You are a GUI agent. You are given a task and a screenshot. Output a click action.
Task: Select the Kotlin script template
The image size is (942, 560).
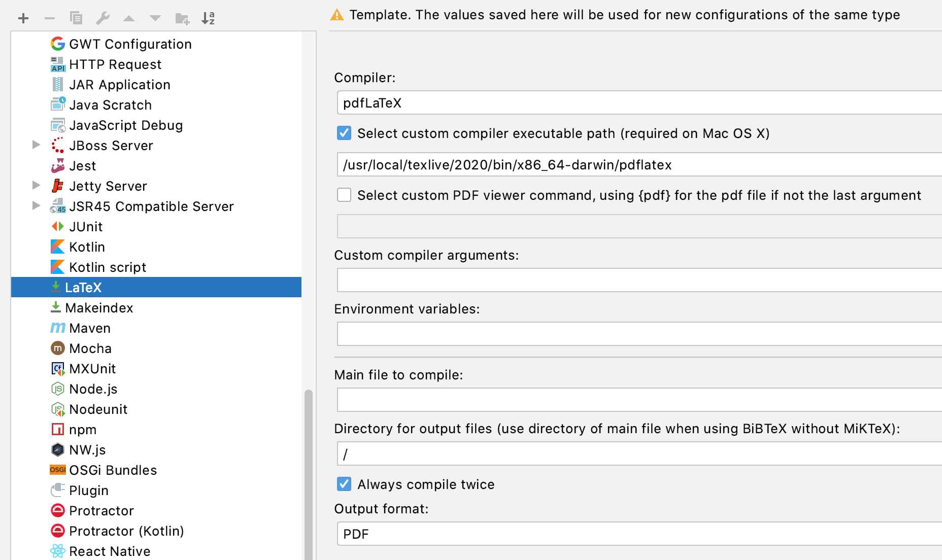click(x=107, y=267)
